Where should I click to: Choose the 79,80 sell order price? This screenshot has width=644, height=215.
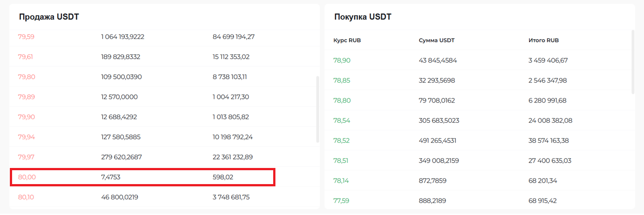tap(26, 77)
